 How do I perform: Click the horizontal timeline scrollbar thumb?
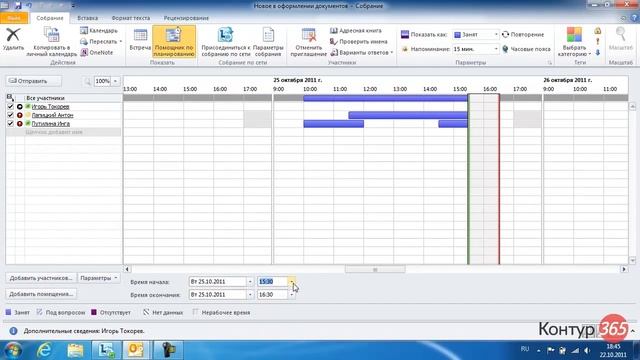click(375, 269)
